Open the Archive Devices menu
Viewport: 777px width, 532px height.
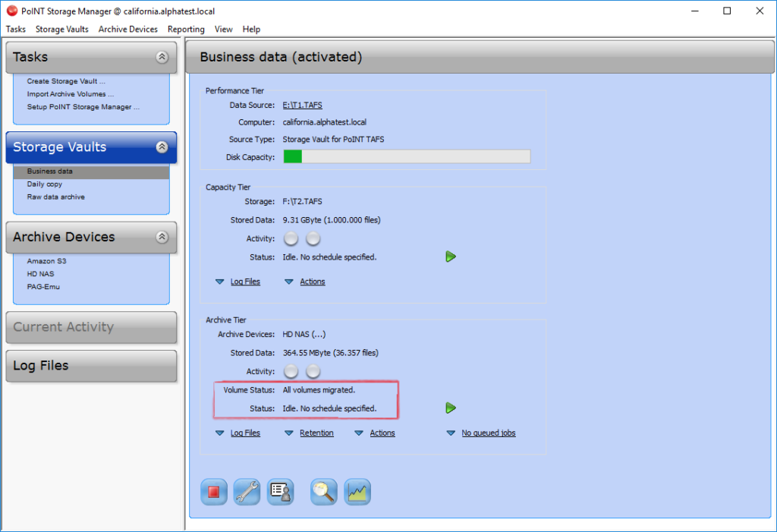tap(127, 30)
